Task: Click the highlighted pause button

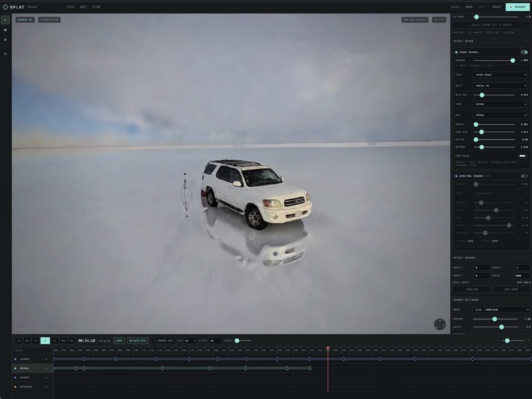Action: coord(45,341)
